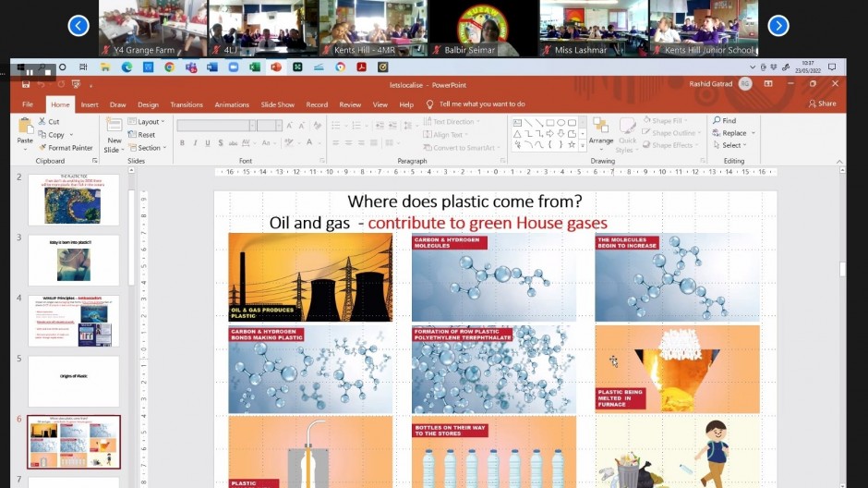
Task: Open the Layout dropdown
Action: [x=147, y=121]
